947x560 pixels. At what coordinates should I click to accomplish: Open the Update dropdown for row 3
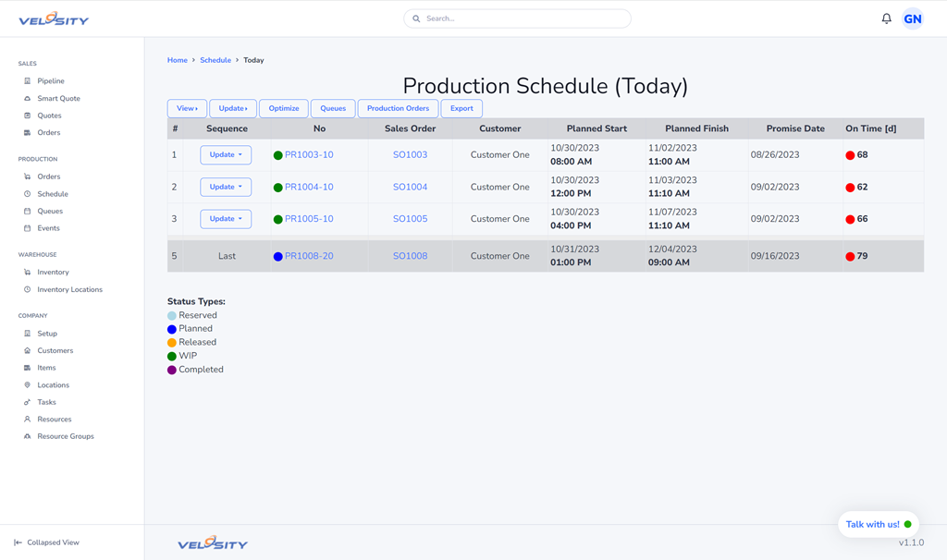point(226,219)
